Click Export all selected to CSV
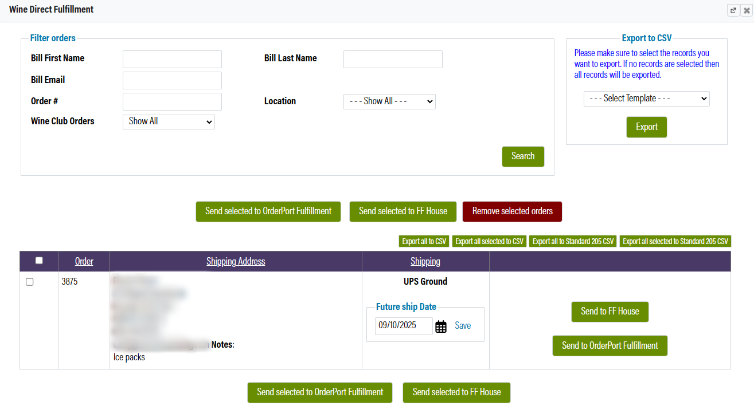 coord(489,241)
